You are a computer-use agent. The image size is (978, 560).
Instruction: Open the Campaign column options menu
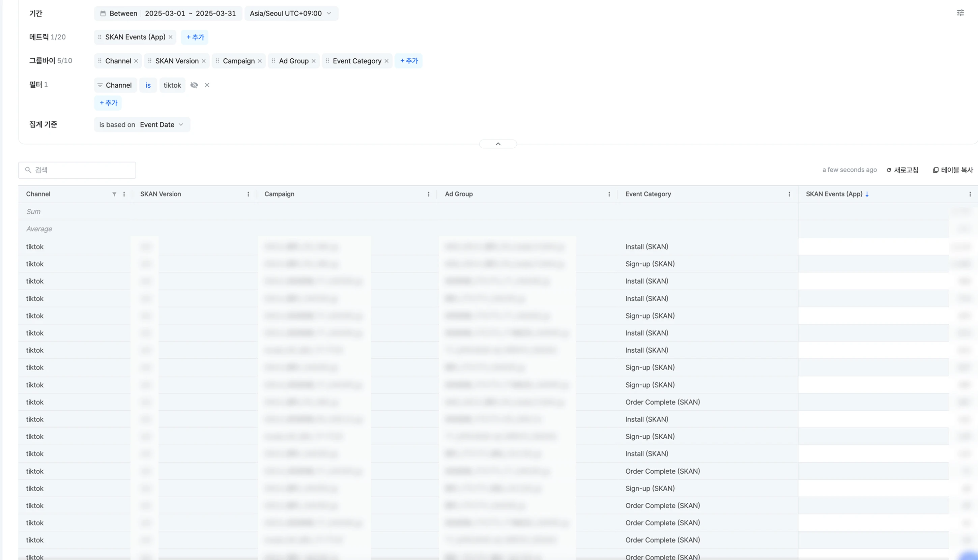tap(429, 194)
